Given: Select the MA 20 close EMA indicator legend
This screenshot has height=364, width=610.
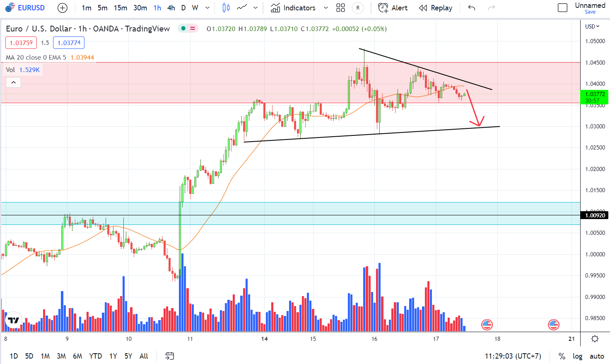Looking at the screenshot, I should (x=50, y=58).
